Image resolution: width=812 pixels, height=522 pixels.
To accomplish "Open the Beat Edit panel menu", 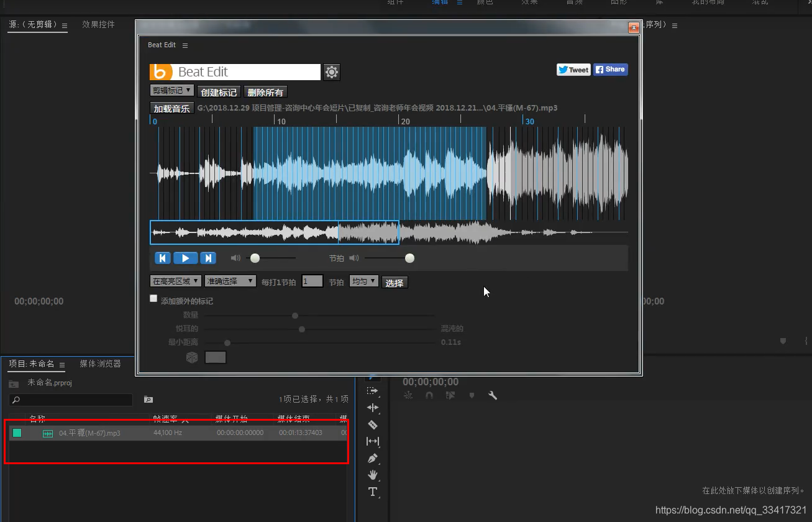I will [185, 45].
